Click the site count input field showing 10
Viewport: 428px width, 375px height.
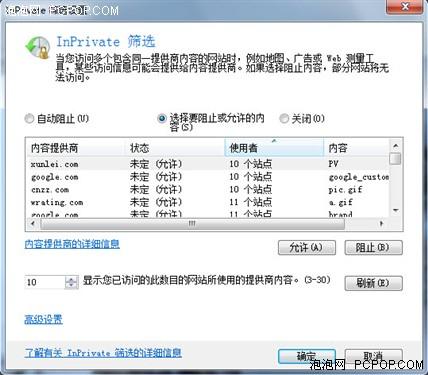pyautogui.click(x=45, y=282)
